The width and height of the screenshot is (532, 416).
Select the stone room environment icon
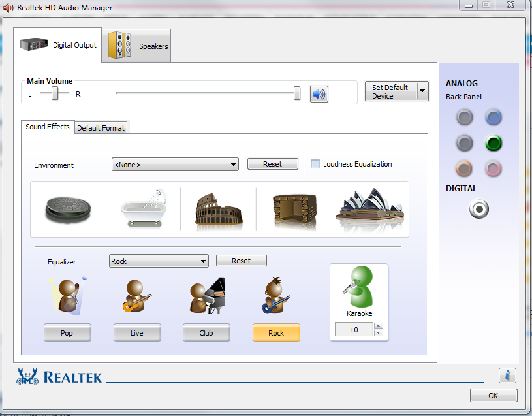(294, 210)
